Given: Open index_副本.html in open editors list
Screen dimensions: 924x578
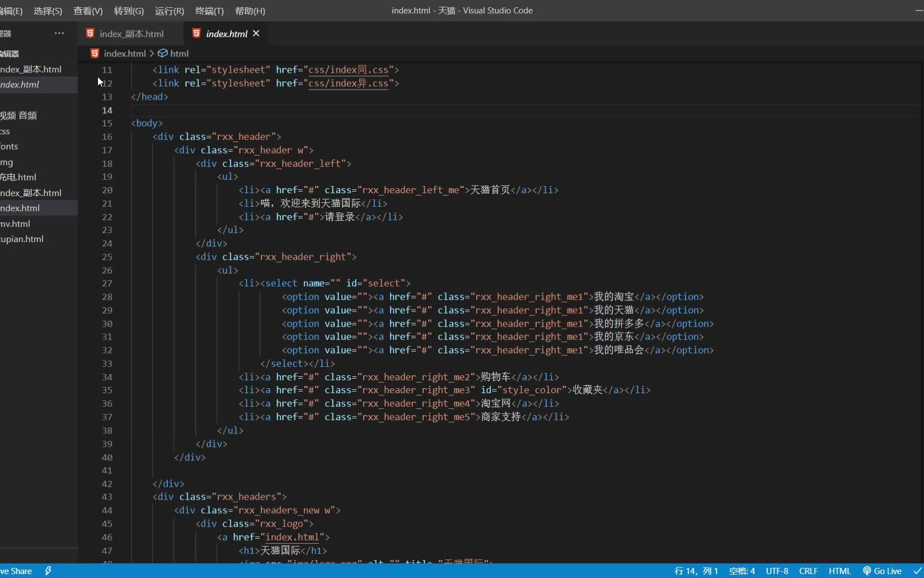Looking at the screenshot, I should 31,69.
